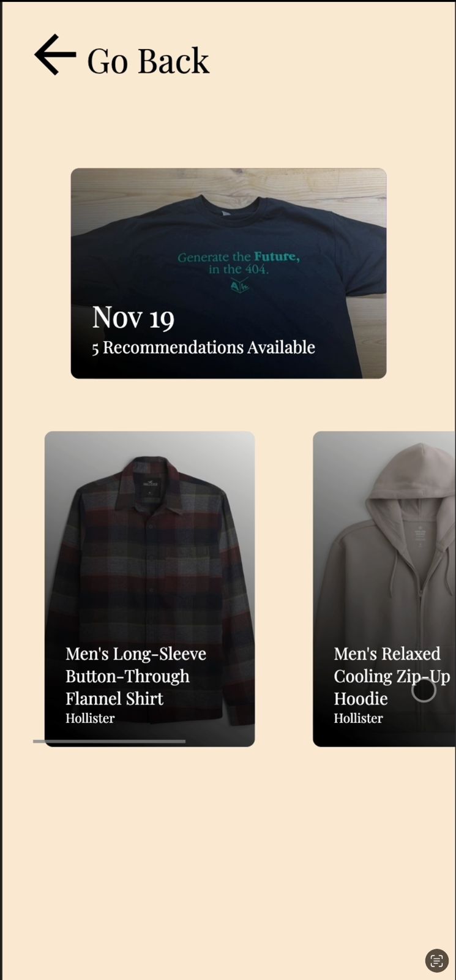Screen dimensions: 456x980
Task: Tap the Hollister neck tag on flannel shirt
Action: 150,483
